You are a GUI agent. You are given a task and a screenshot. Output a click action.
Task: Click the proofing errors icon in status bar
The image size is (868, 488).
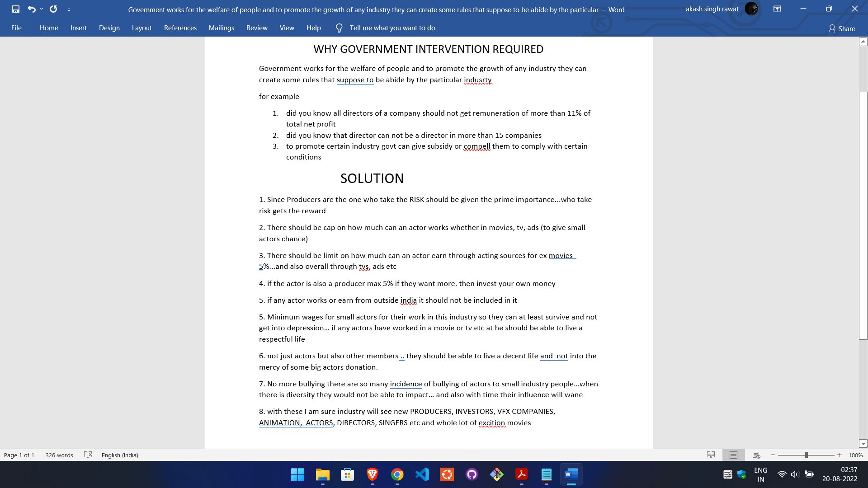pos(88,455)
